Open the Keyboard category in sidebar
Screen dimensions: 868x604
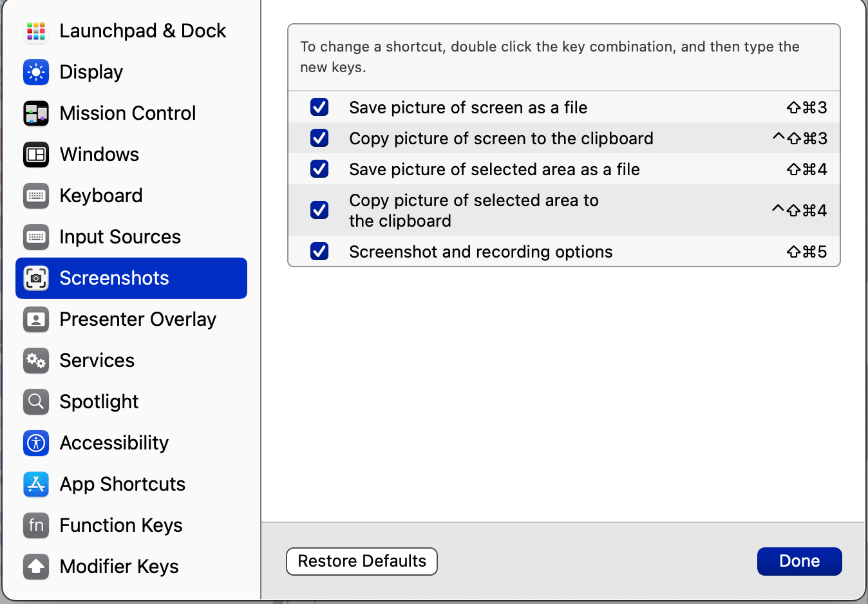(x=101, y=196)
